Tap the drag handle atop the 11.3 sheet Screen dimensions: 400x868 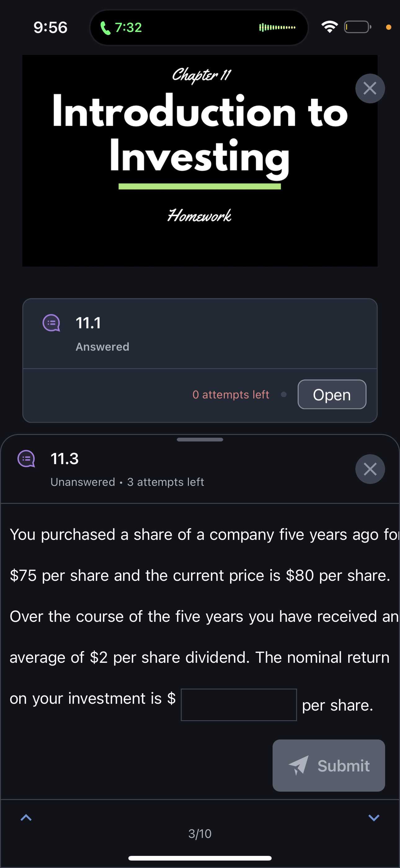tap(200, 439)
